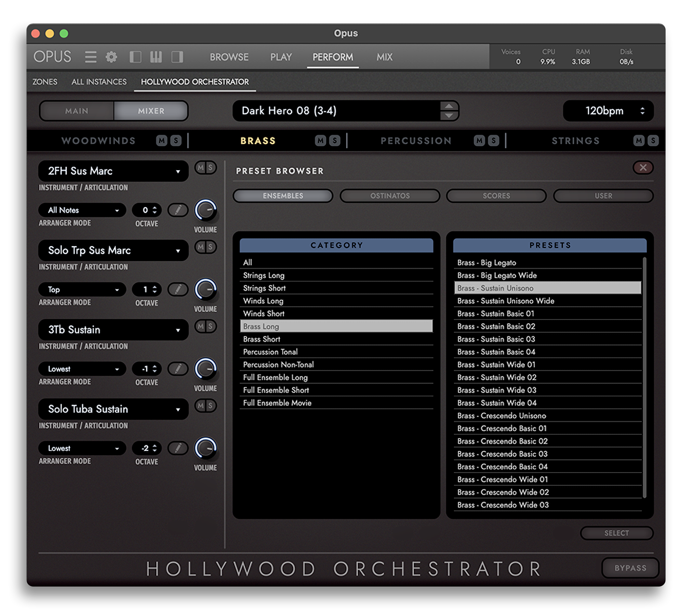Close the Preset Browser with X icon
Screen dimensions: 692x616
point(643,167)
